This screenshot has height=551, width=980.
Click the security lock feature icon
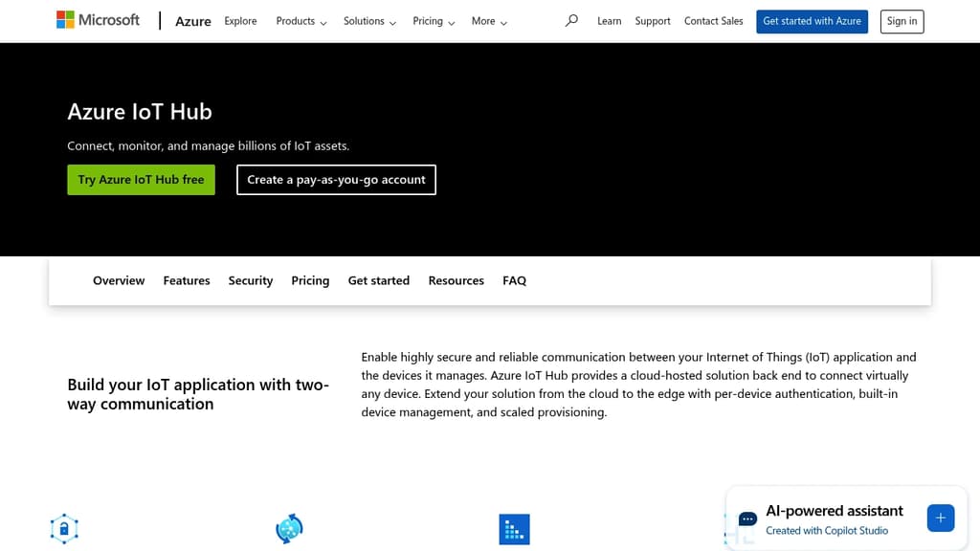click(x=64, y=528)
